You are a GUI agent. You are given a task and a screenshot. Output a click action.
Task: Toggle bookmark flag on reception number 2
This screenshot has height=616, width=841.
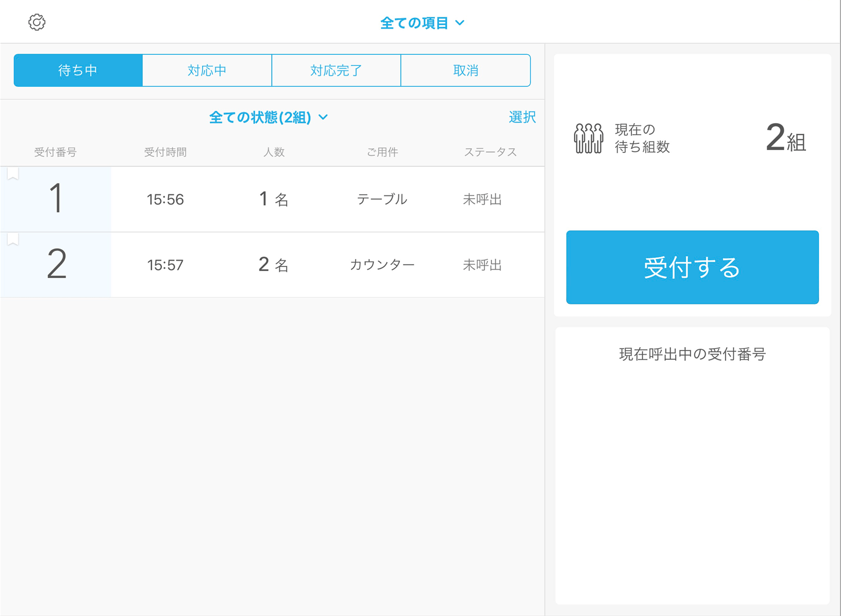13,239
